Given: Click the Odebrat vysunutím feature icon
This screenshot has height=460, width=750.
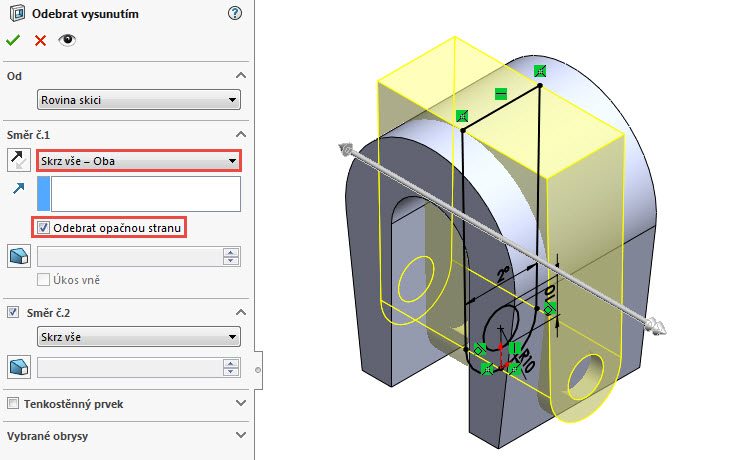Looking at the screenshot, I should [x=18, y=14].
